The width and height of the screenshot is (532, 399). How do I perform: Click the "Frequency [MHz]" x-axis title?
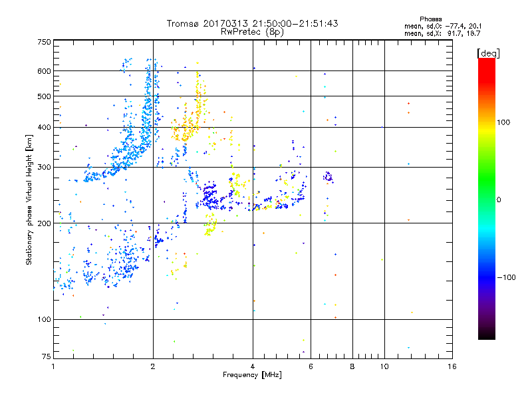coord(252,375)
